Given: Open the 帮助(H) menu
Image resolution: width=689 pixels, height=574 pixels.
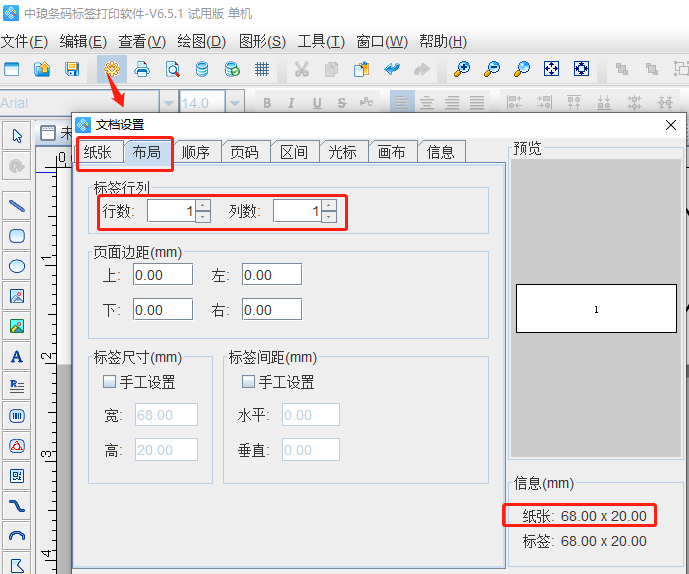Looking at the screenshot, I should 443,42.
